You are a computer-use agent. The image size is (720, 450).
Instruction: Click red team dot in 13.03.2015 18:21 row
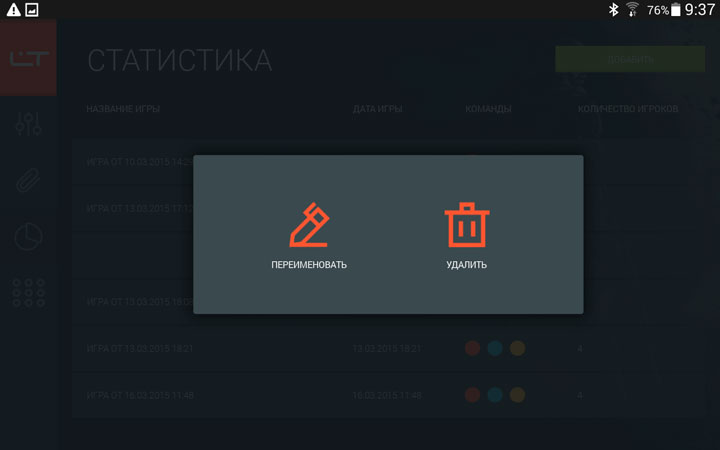[473, 348]
